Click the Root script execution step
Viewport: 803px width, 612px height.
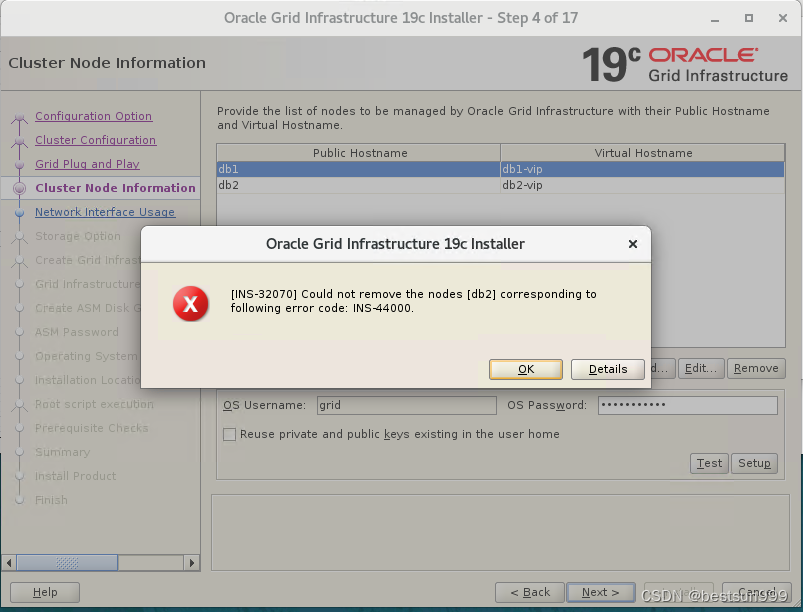click(94, 404)
